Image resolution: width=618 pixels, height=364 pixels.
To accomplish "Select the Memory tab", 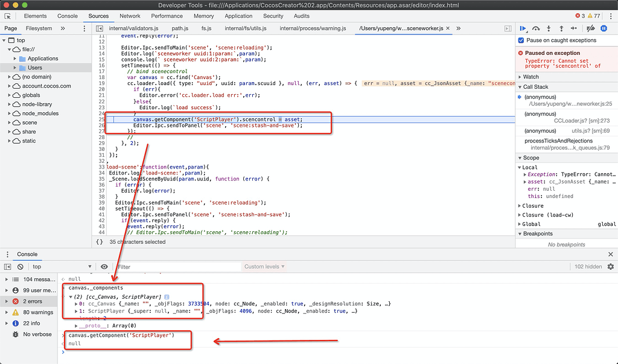I will coord(204,16).
